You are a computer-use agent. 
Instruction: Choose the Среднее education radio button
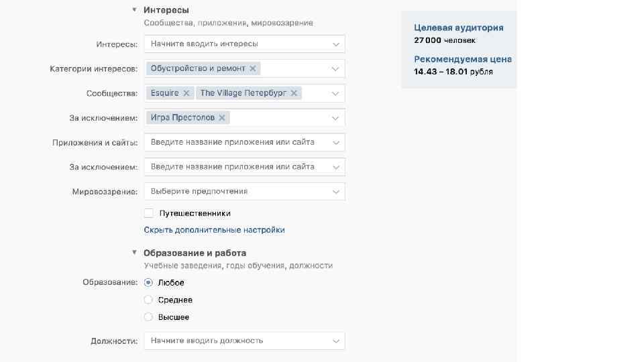click(x=149, y=300)
